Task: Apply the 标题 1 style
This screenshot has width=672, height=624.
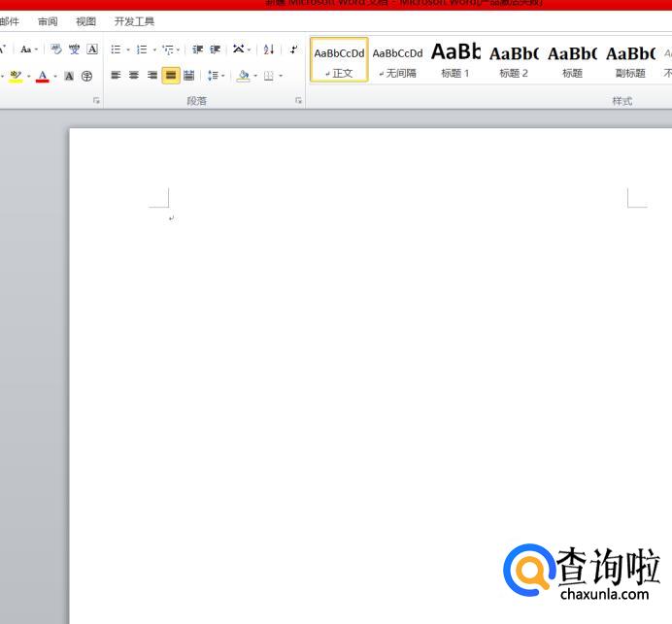Action: (454, 59)
